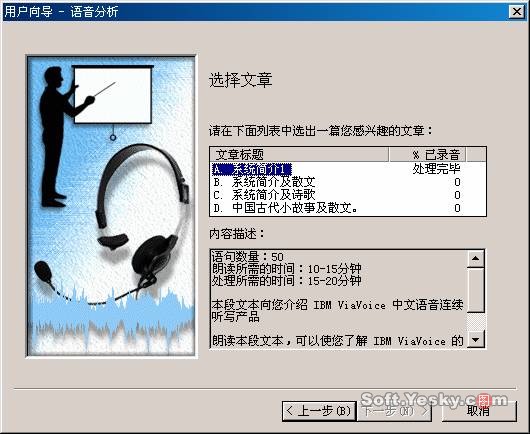Click the description box scroll-up arrow
Screen dimensions: 530x434
[x=476, y=259]
